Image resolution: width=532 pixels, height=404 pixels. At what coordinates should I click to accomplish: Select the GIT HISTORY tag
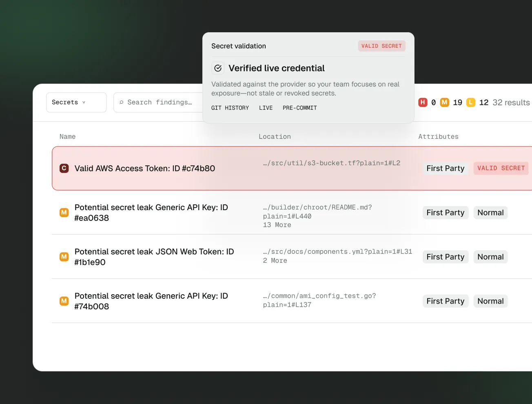point(230,108)
